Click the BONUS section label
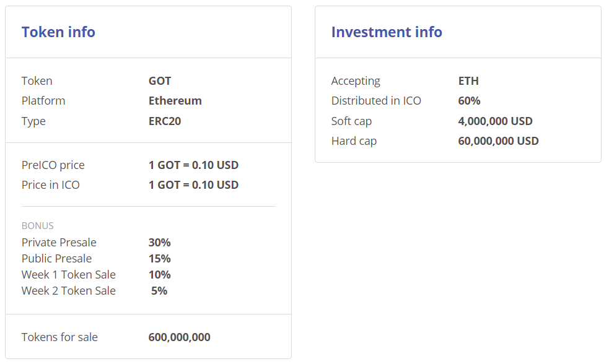Viewport: 609px width, 364px height. (x=38, y=226)
